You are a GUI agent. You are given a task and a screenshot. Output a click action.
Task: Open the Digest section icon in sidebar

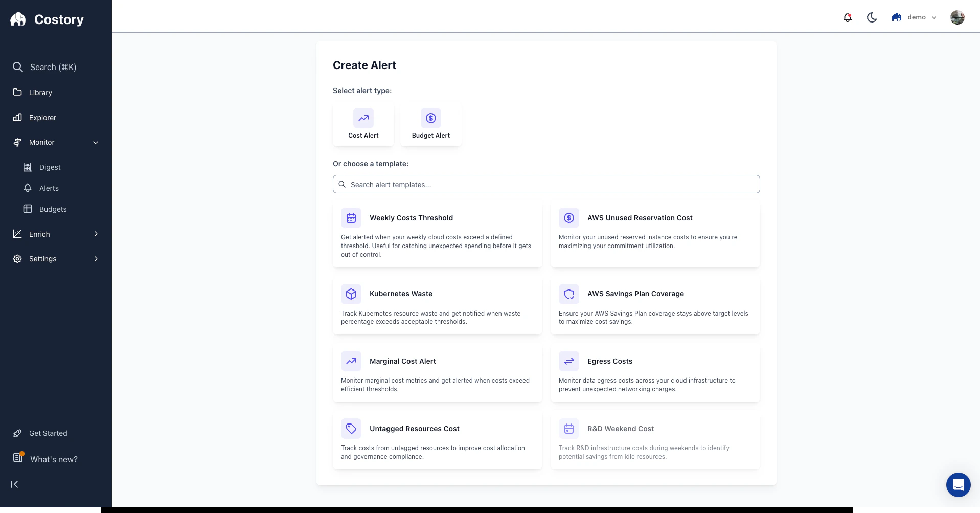[27, 167]
